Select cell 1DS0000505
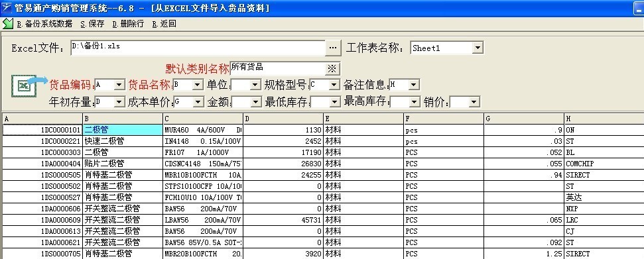The height and width of the screenshot is (259, 644). point(42,175)
